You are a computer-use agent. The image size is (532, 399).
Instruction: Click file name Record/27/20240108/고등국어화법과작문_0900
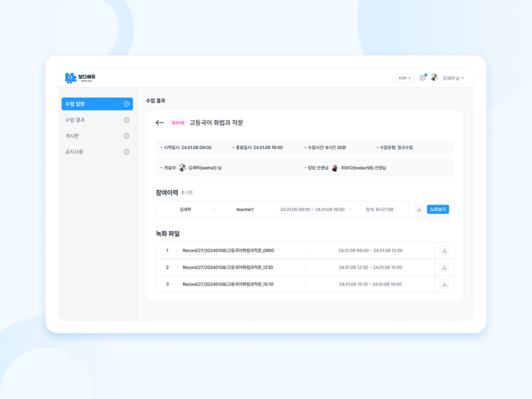[x=228, y=251]
